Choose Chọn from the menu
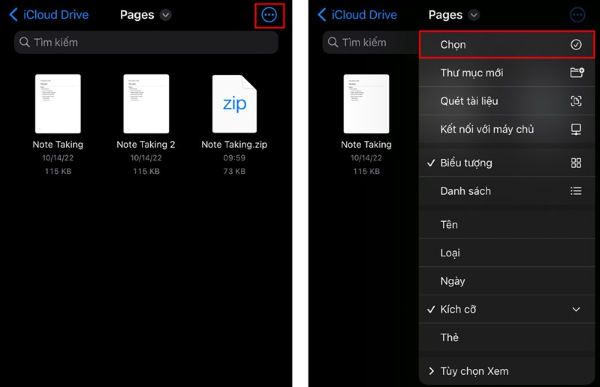This screenshot has width=600, height=387. click(x=507, y=45)
